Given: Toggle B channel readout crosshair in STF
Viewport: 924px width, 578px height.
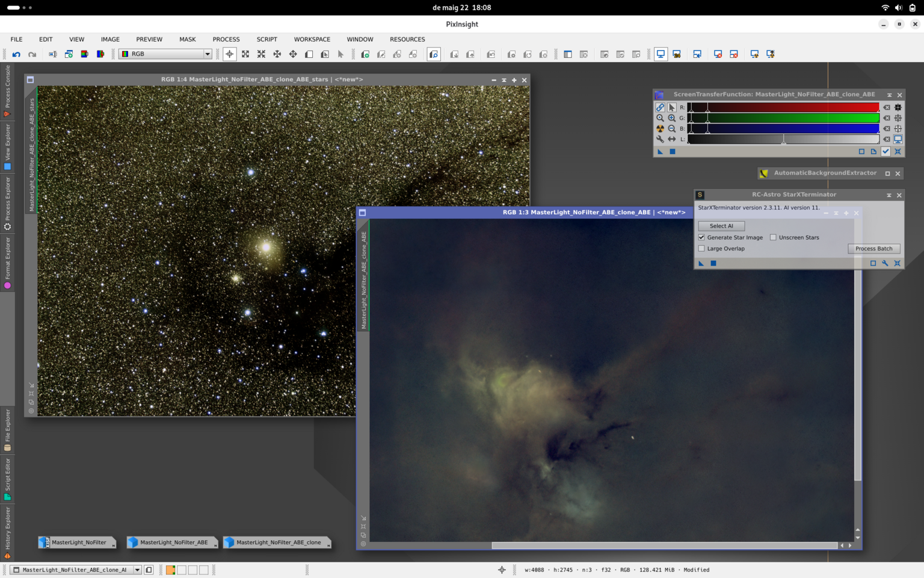Looking at the screenshot, I should tap(898, 129).
